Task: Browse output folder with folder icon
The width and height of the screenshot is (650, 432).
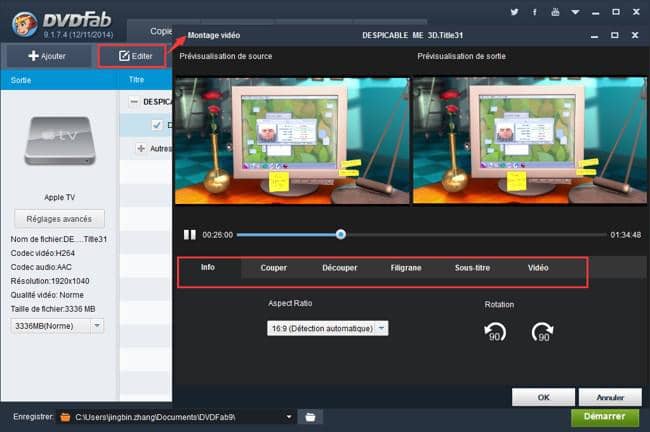Action: [x=310, y=417]
